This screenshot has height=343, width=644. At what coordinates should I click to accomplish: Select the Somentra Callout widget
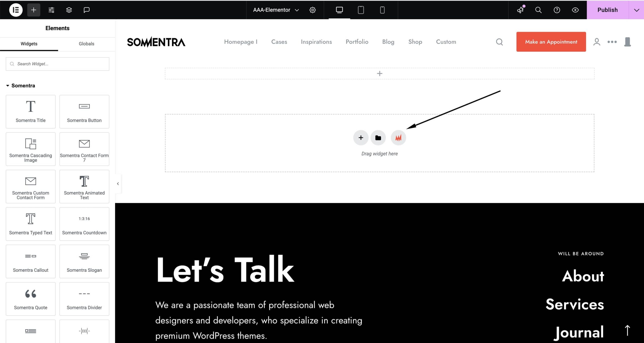pyautogui.click(x=30, y=261)
